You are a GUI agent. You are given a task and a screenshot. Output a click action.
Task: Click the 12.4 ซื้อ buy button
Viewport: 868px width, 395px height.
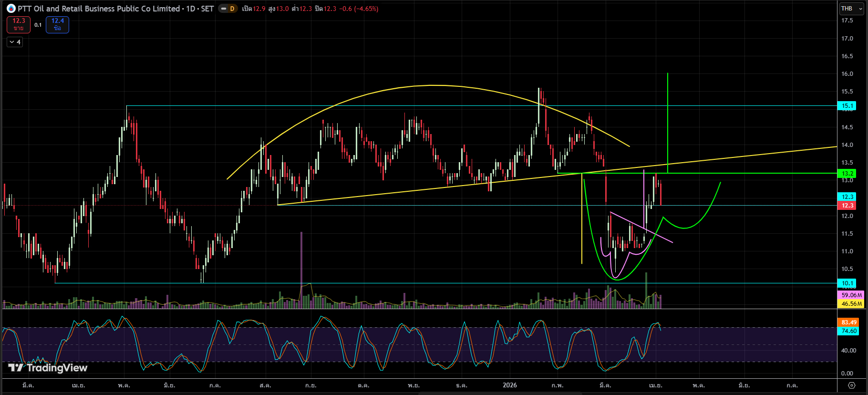point(57,24)
